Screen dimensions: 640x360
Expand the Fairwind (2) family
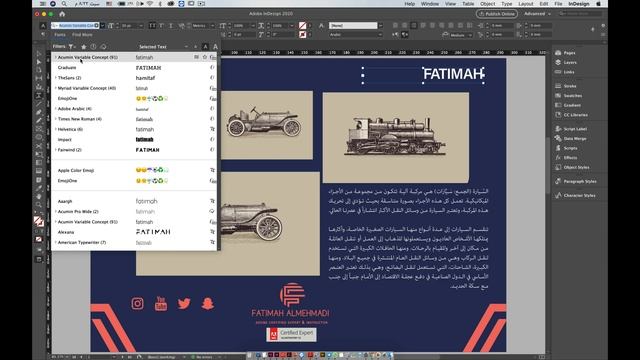pyautogui.click(x=56, y=150)
